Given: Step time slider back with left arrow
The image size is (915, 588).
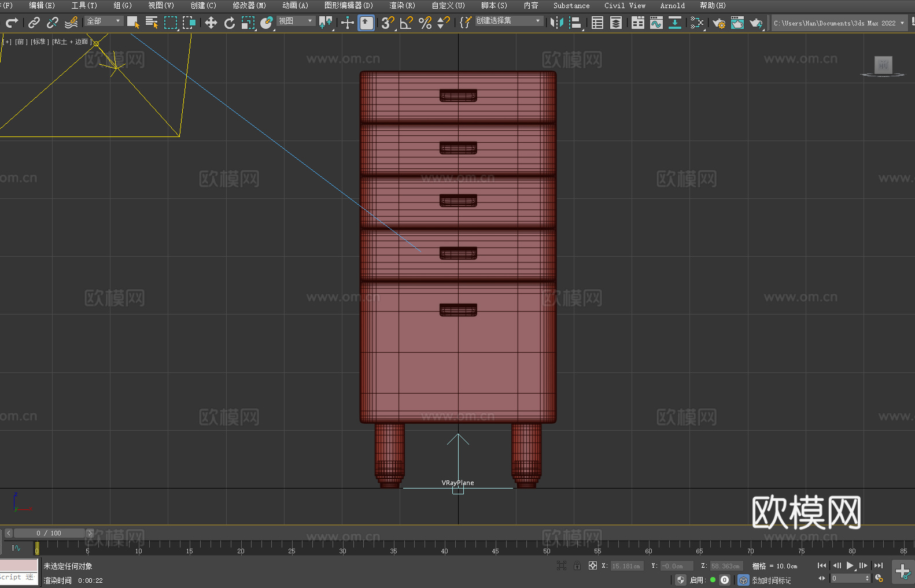Looking at the screenshot, I should point(8,533).
